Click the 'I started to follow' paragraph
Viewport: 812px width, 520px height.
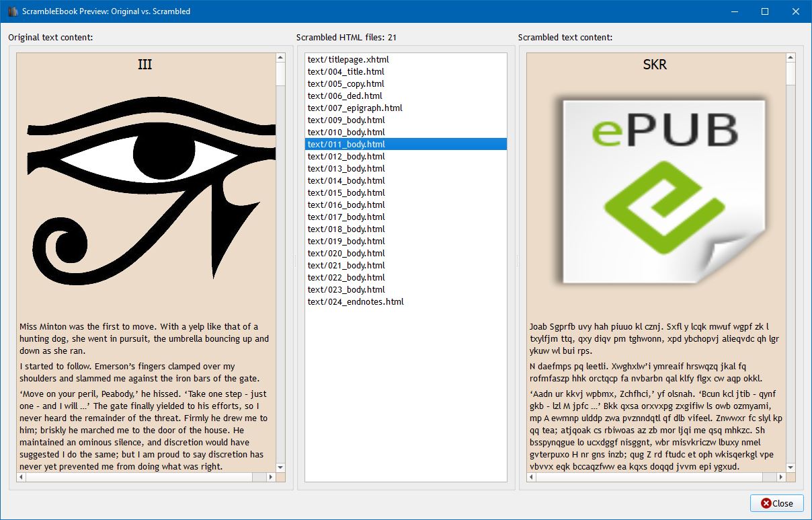coord(140,372)
